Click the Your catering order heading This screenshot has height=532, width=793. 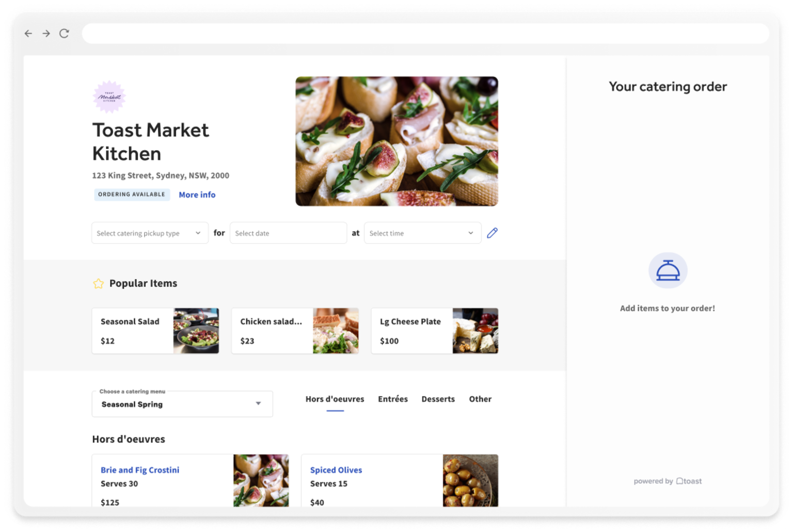point(668,87)
